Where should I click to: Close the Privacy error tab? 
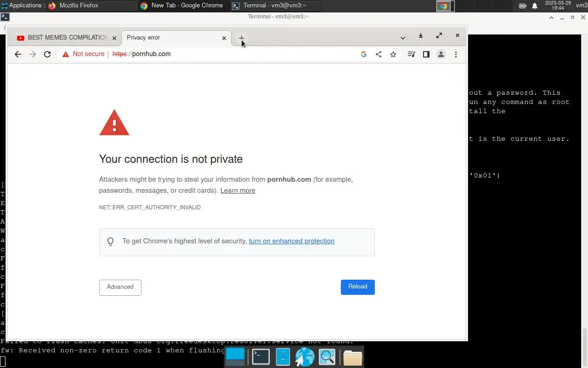pos(224,38)
